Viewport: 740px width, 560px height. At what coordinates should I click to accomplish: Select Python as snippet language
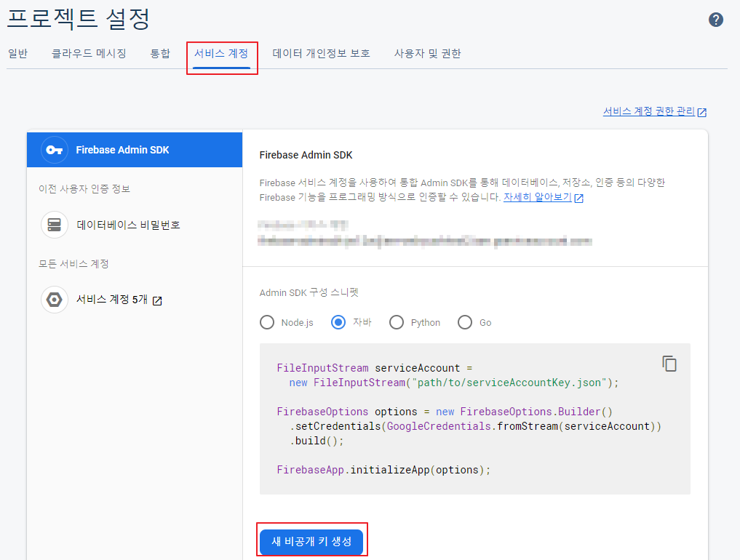pos(397,322)
